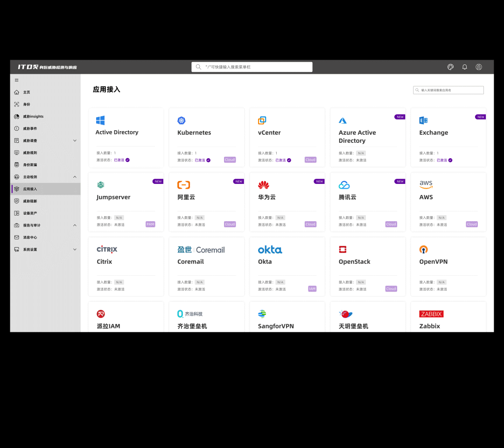Click the Cloud tag on AWS card

tap(472, 224)
